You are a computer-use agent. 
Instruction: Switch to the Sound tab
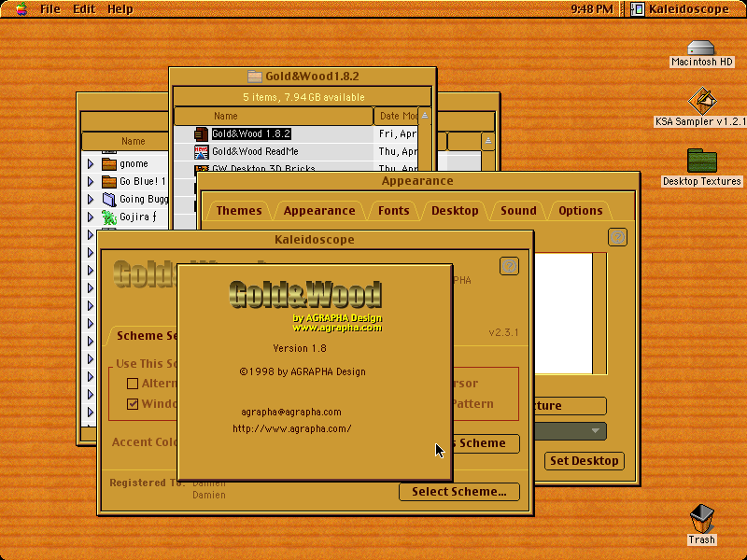point(518,211)
